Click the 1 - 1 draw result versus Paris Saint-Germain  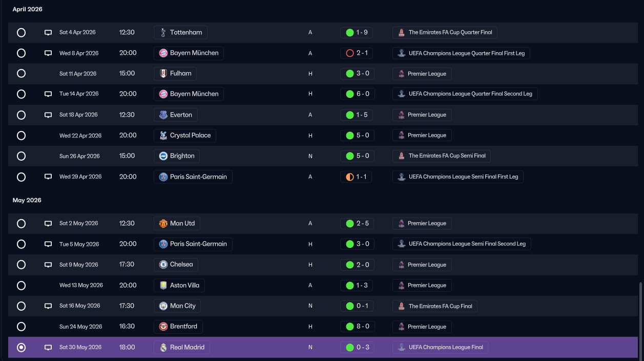pos(356,177)
